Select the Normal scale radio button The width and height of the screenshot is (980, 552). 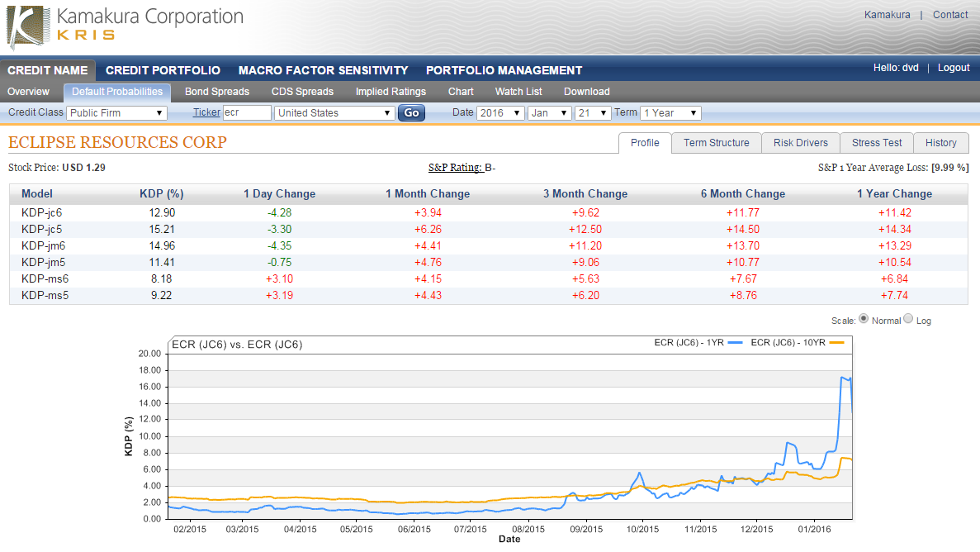pos(864,319)
